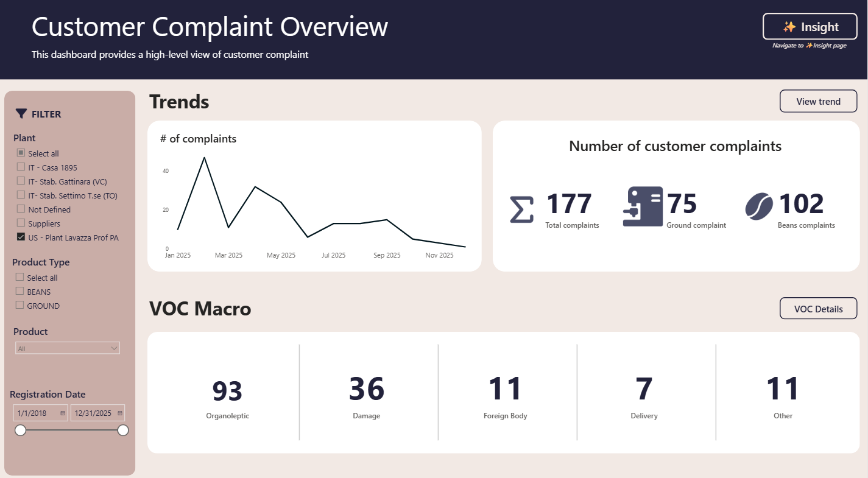Viewport: 868px width, 478px height.
Task: Select the 93 Organoleptic card value
Action: [x=227, y=390]
